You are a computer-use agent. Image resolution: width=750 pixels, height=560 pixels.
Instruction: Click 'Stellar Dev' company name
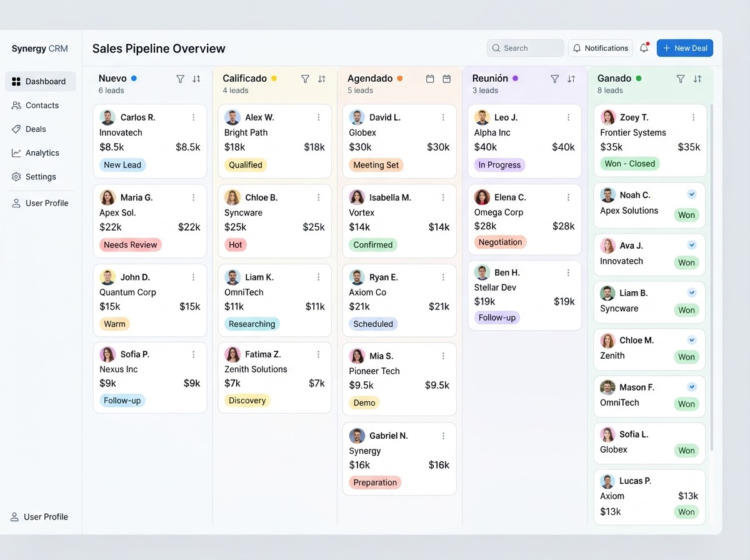[x=495, y=287]
